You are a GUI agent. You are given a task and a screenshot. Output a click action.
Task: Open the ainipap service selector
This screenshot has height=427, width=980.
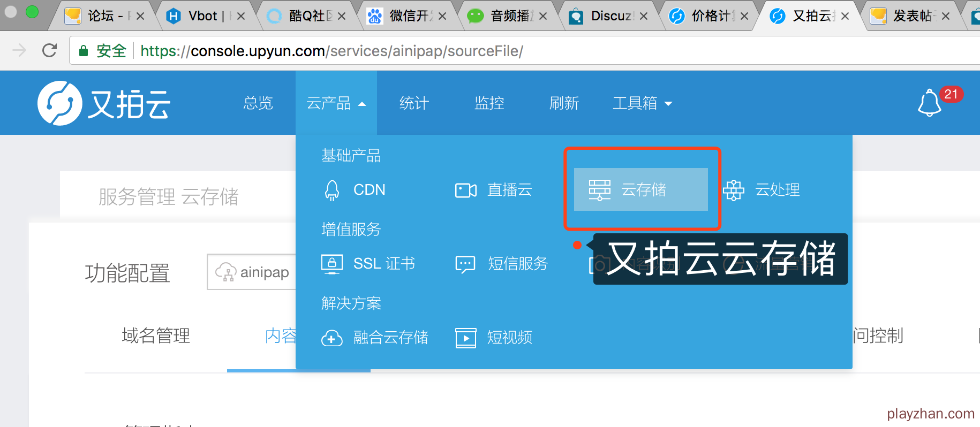[x=252, y=272]
